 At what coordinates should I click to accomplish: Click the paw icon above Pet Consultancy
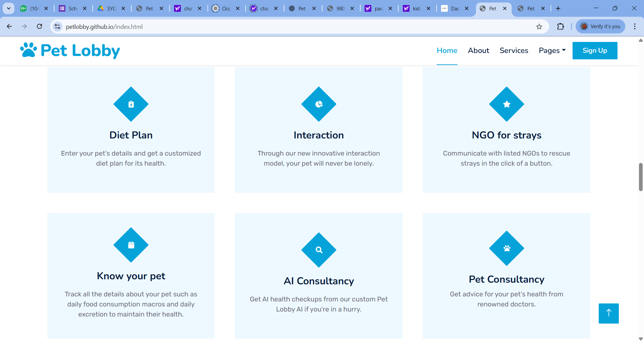point(506,248)
